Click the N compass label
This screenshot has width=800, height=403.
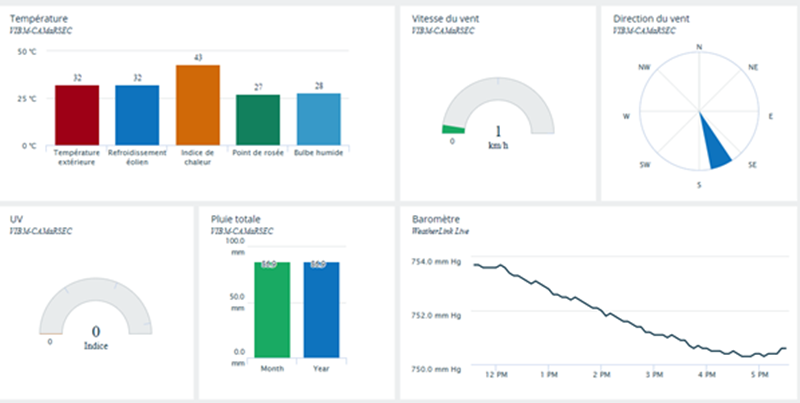699,47
